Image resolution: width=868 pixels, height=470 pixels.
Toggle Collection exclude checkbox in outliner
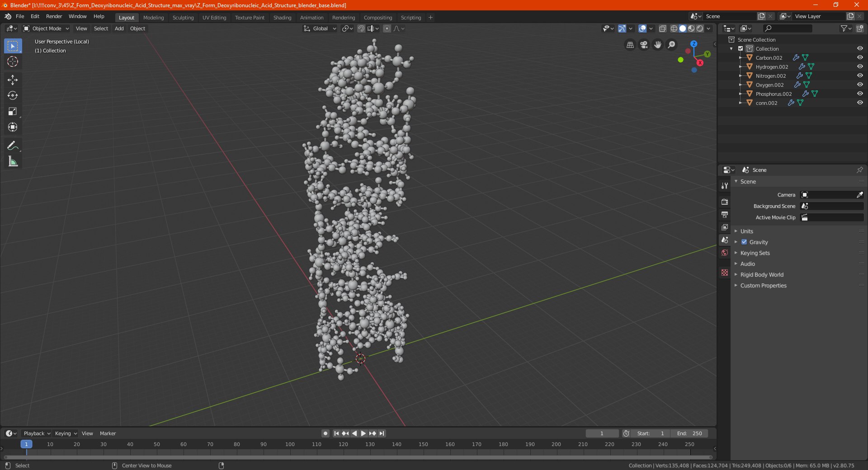coord(741,48)
